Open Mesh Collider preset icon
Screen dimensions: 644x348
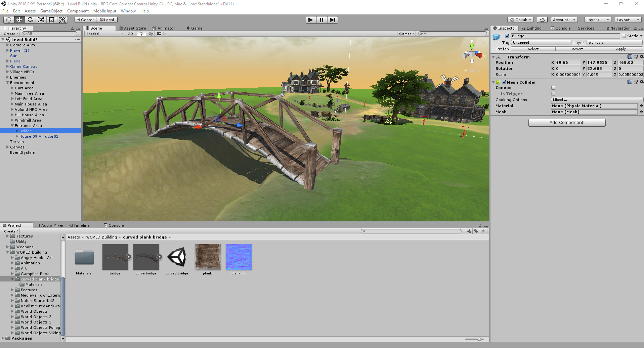tap(636, 82)
